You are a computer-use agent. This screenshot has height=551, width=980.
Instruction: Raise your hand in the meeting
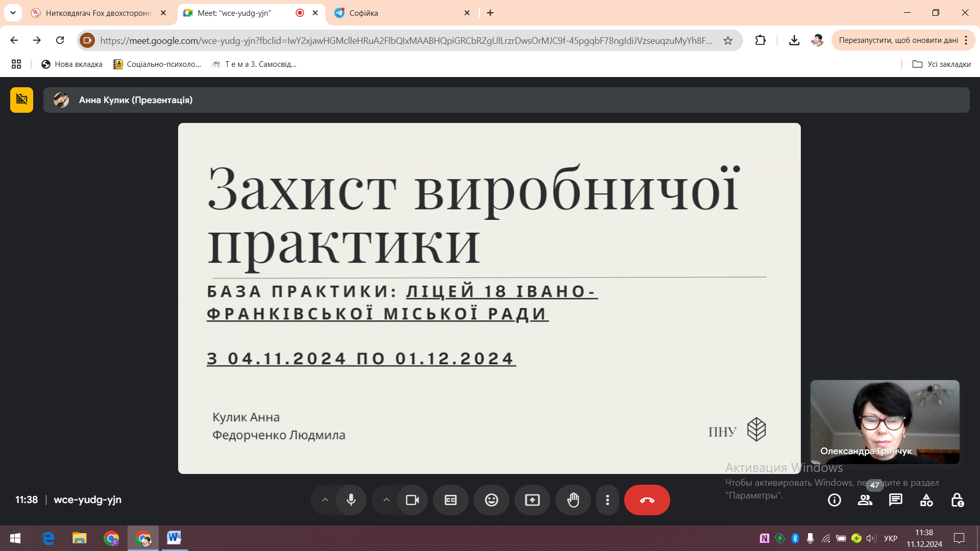pyautogui.click(x=573, y=500)
